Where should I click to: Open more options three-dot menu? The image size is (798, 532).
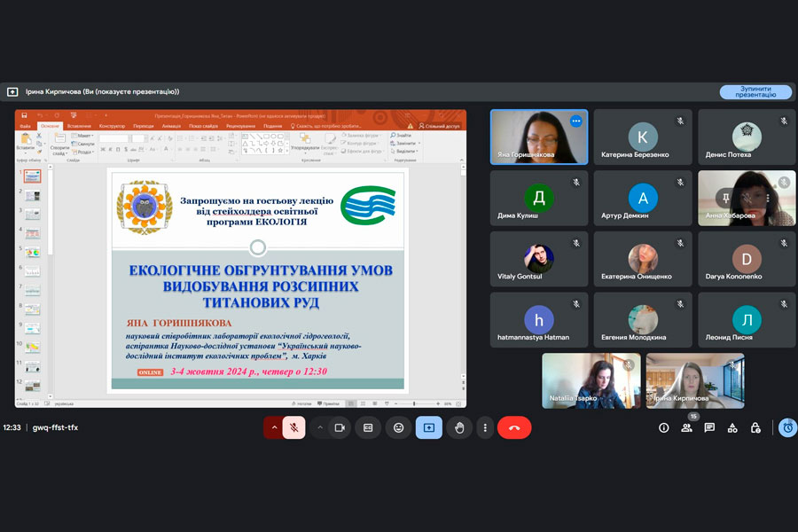[x=485, y=427]
